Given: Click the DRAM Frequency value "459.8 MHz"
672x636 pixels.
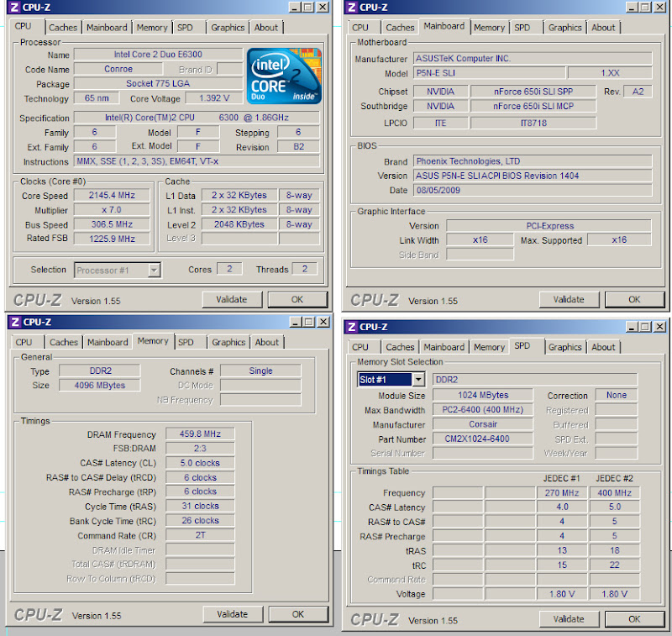Looking at the screenshot, I should [200, 434].
